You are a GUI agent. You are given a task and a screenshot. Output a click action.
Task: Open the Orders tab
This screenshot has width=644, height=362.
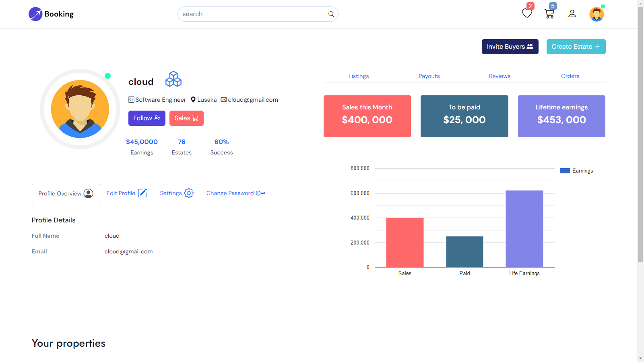[x=570, y=76]
